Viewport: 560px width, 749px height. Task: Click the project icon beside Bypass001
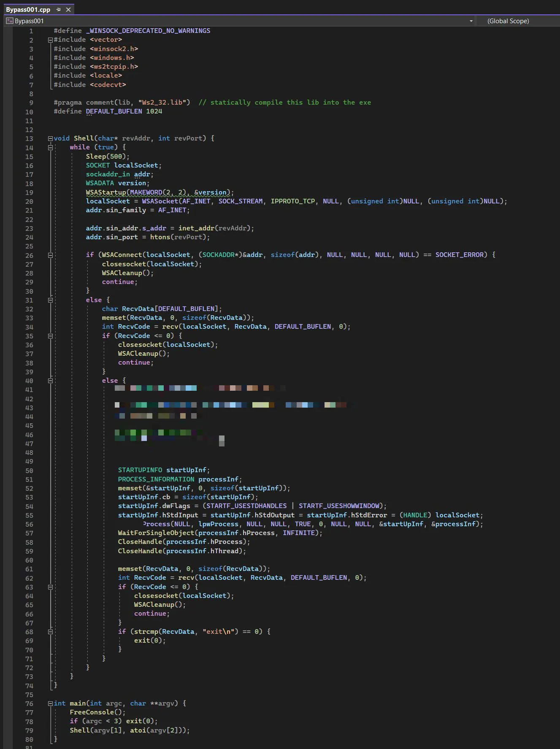point(9,21)
